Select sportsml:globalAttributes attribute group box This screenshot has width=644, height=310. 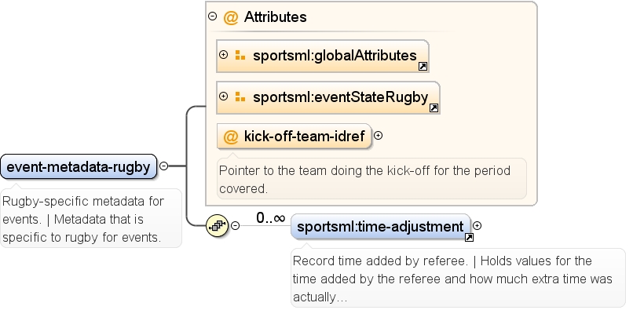323,57
